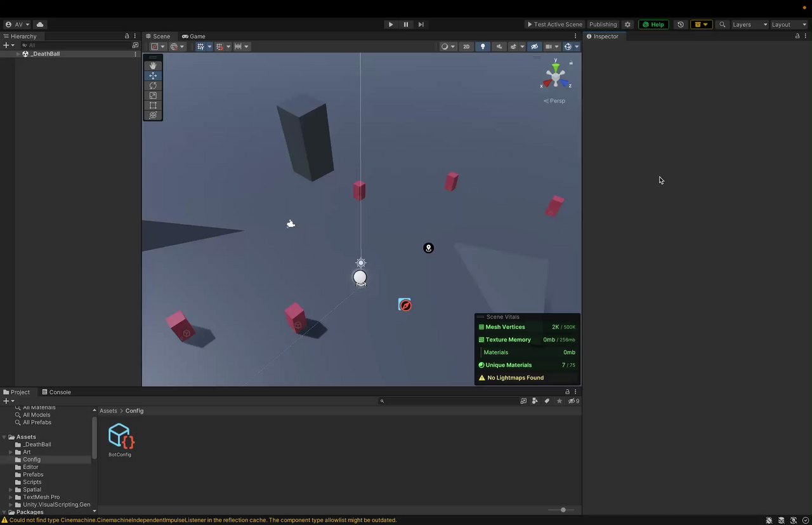Click the directional light sun gizmo
The width and height of the screenshot is (812, 525).
click(x=361, y=262)
